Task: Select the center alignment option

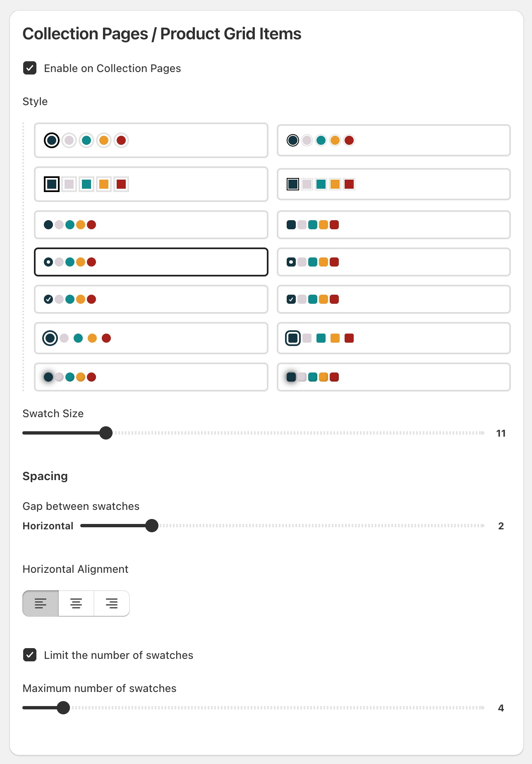Action: [76, 603]
